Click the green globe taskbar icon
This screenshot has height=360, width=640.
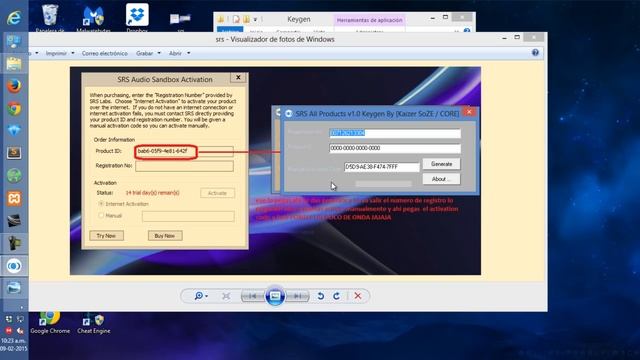click(x=14, y=176)
